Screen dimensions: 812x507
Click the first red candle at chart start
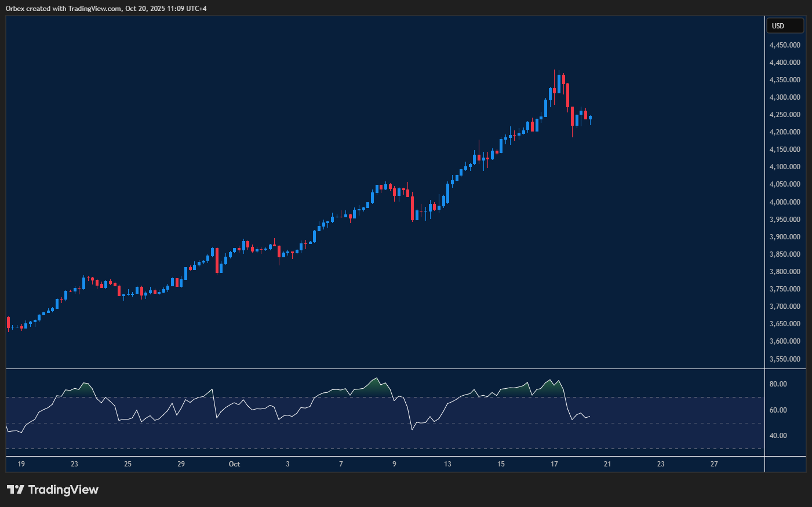click(x=8, y=323)
